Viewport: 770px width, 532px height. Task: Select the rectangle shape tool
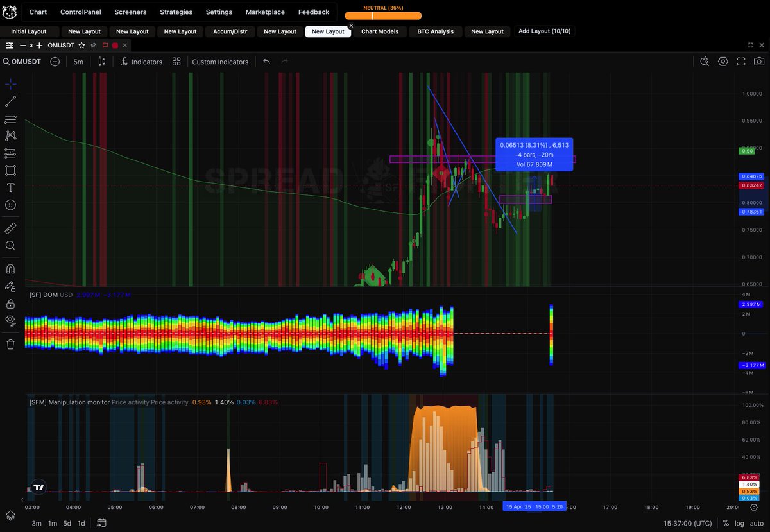click(10, 170)
